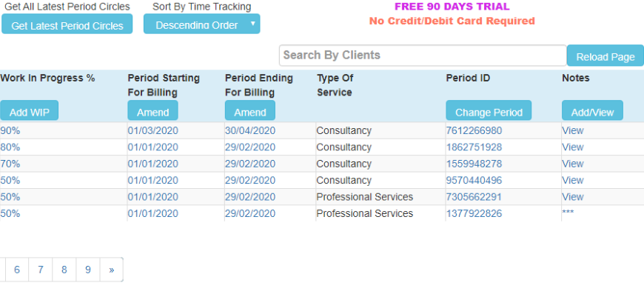644x294 pixels.
Task: Open the Descending Order sort dropdown
Action: [201, 24]
